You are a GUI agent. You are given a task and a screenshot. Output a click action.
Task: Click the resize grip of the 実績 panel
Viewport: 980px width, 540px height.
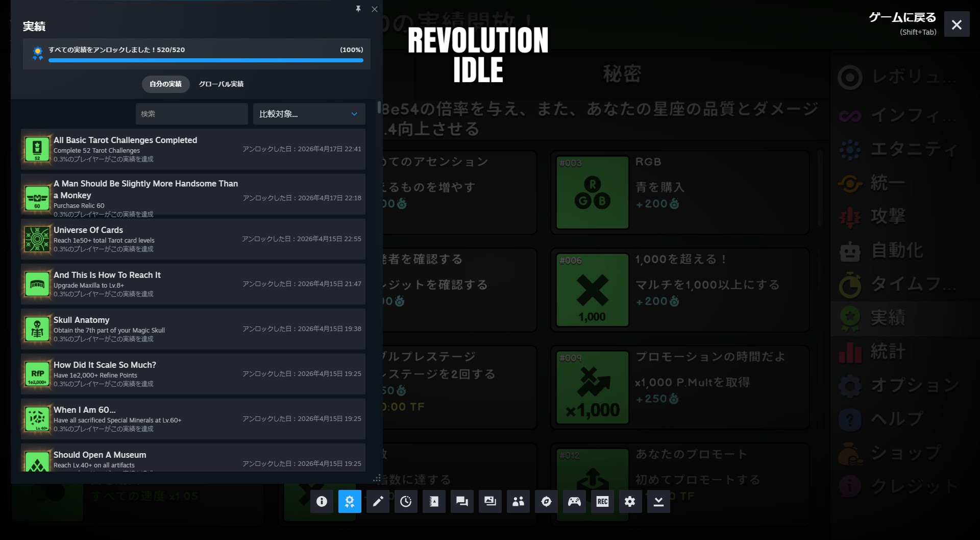click(377, 479)
